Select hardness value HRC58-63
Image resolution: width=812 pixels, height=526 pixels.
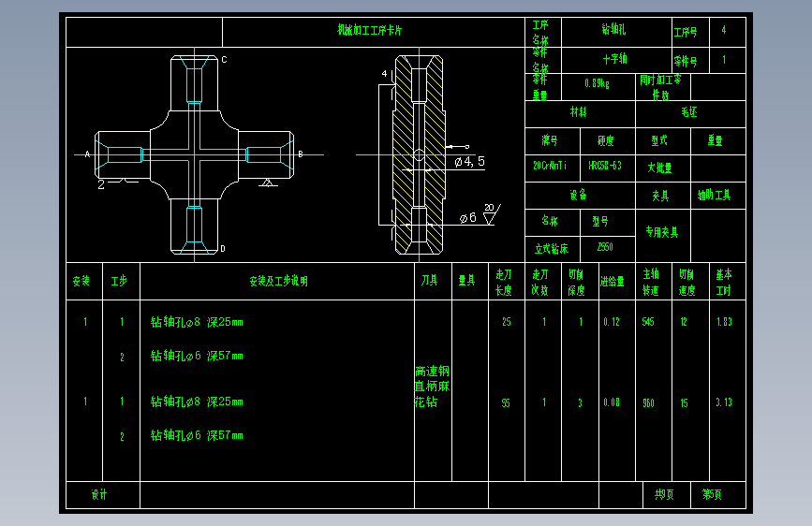click(x=605, y=166)
